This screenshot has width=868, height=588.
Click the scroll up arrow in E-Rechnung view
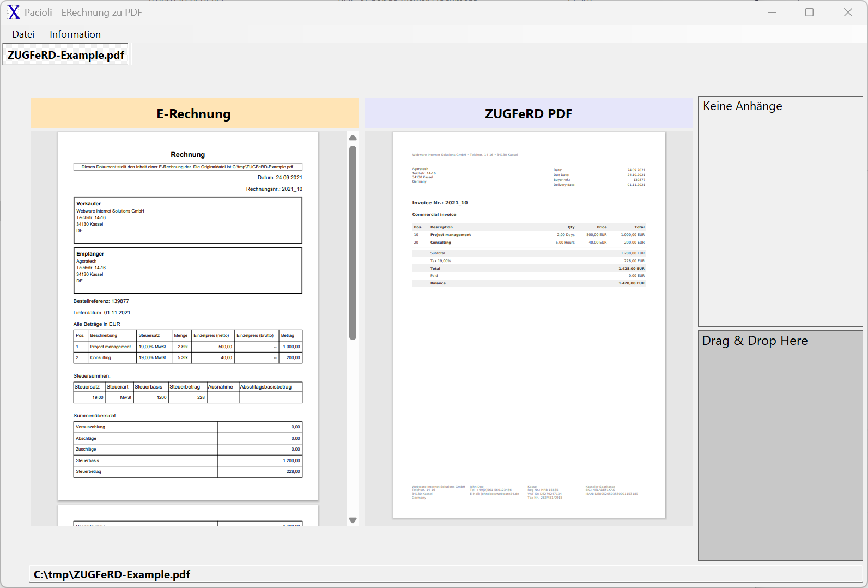click(353, 137)
